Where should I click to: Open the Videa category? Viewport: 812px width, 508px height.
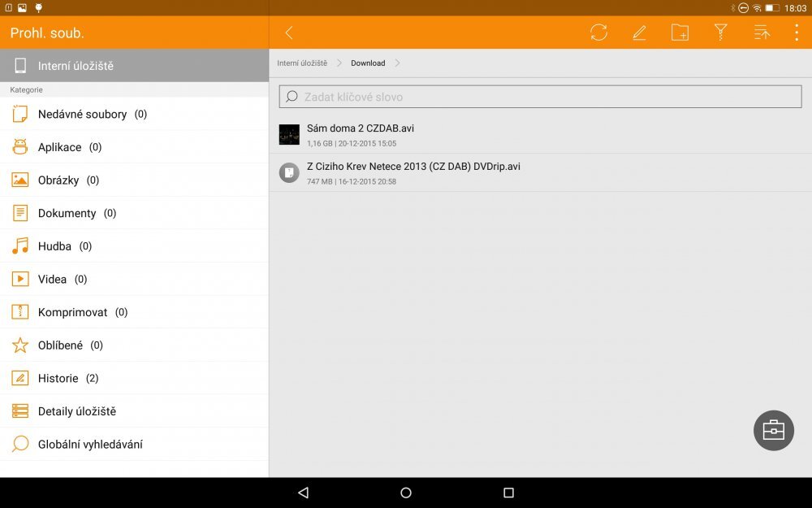pyautogui.click(x=54, y=279)
